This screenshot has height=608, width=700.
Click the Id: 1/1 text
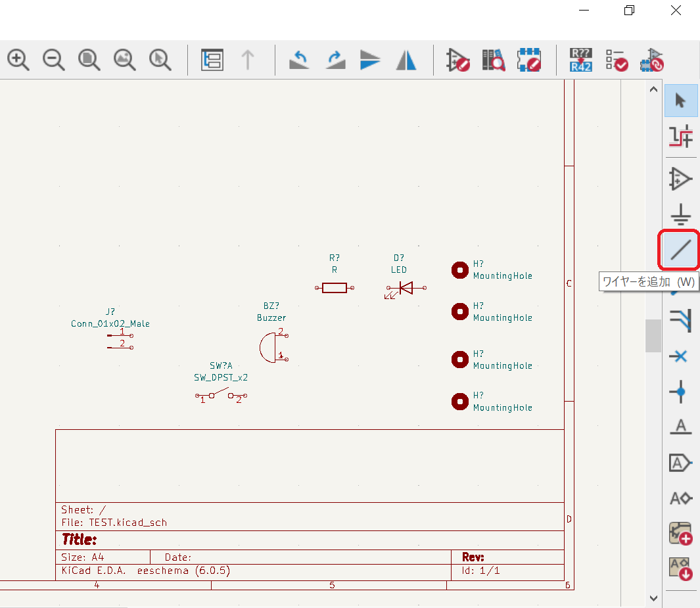pos(481,571)
